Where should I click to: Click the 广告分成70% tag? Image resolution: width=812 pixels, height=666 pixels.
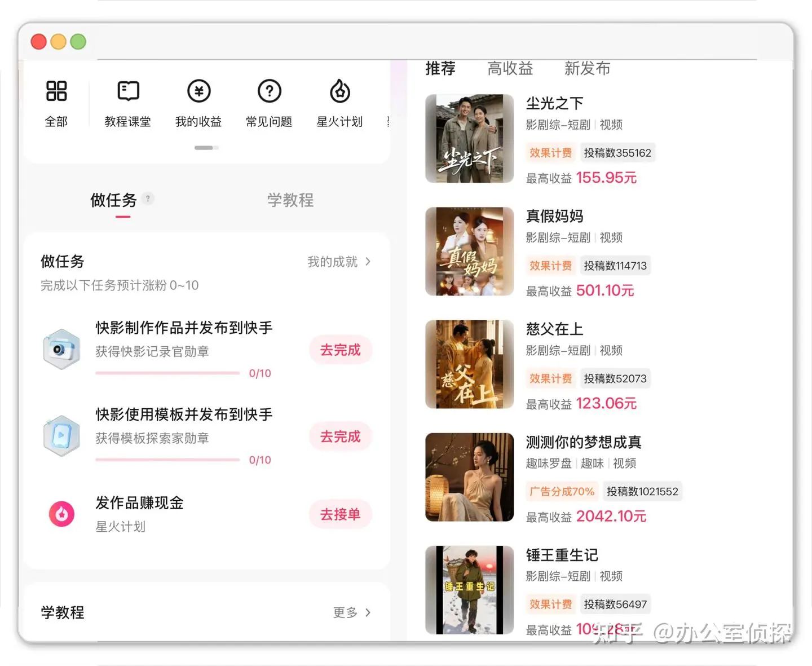(x=562, y=491)
